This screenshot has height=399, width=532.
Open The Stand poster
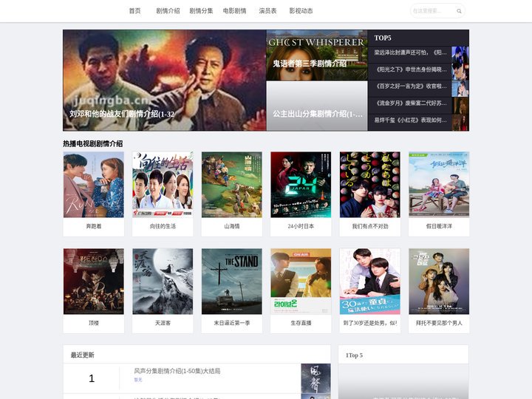pos(232,282)
